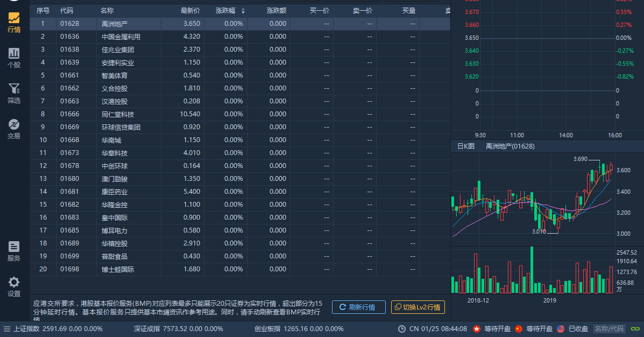Click the China flag market status icon
644x337 pixels.
[519, 329]
